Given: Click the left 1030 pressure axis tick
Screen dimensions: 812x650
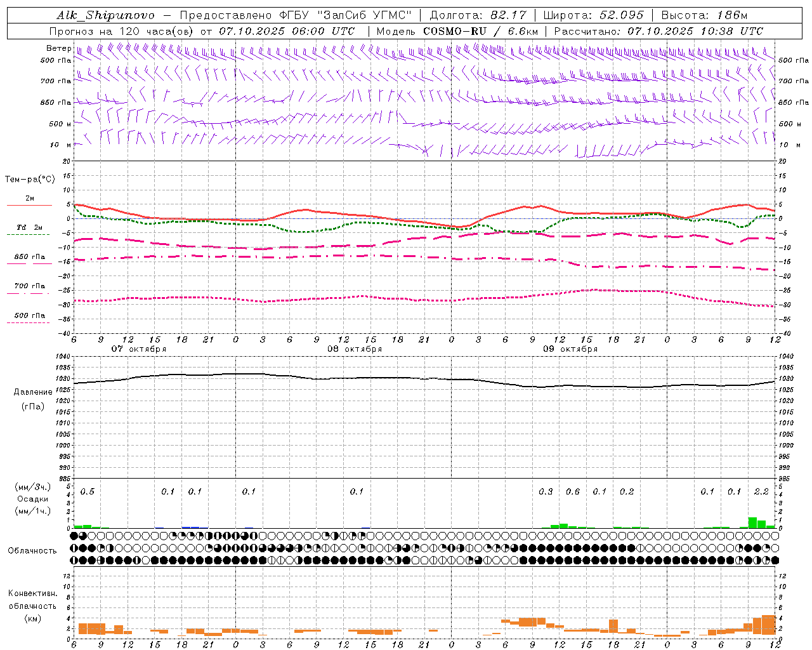Looking at the screenshot, I should [63, 379].
